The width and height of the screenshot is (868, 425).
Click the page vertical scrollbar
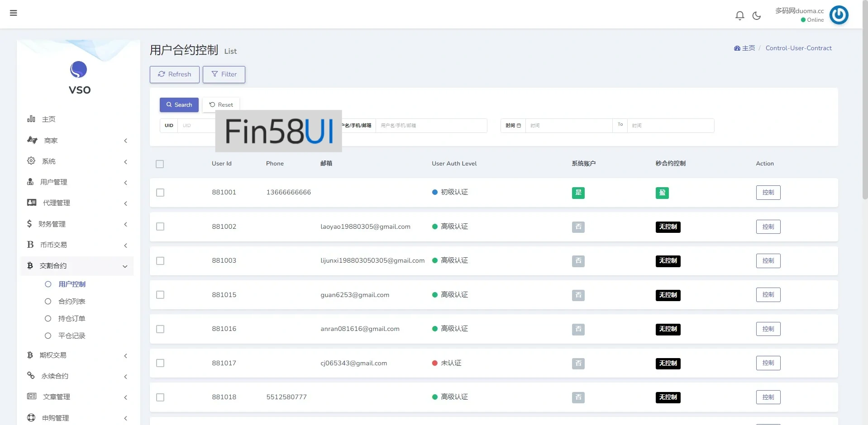865,113
